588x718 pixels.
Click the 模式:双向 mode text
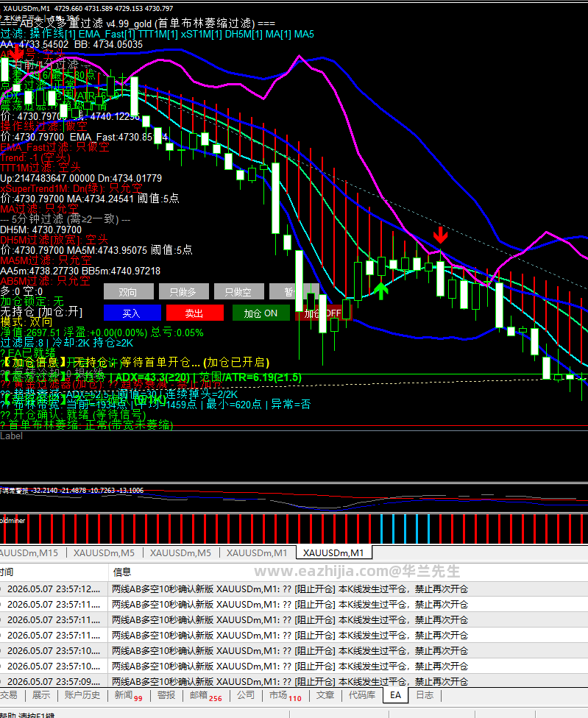[x=26, y=322]
